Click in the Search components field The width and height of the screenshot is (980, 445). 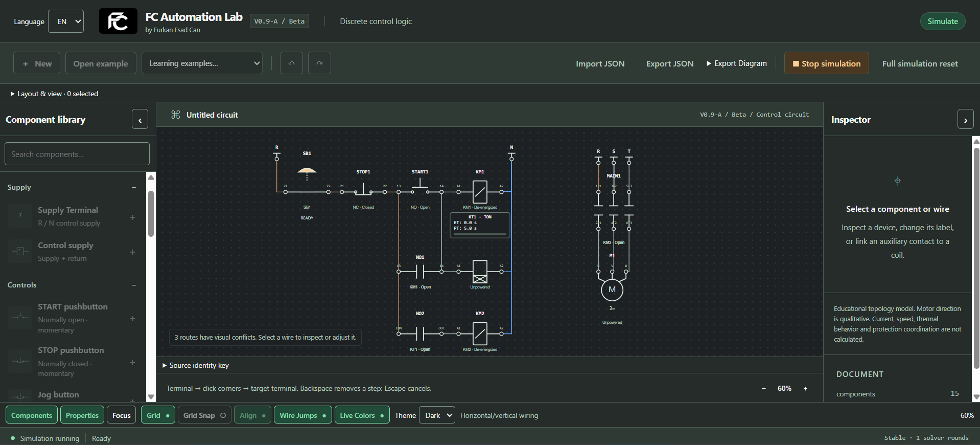tap(77, 154)
